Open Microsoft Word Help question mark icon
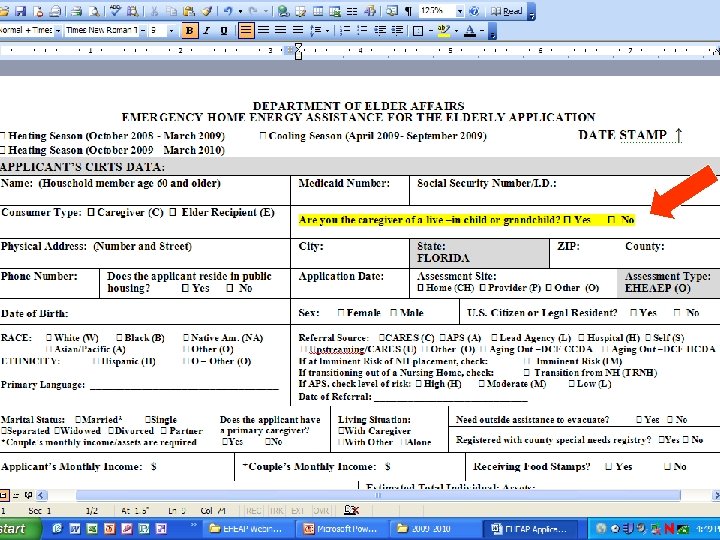 pyautogui.click(x=475, y=11)
